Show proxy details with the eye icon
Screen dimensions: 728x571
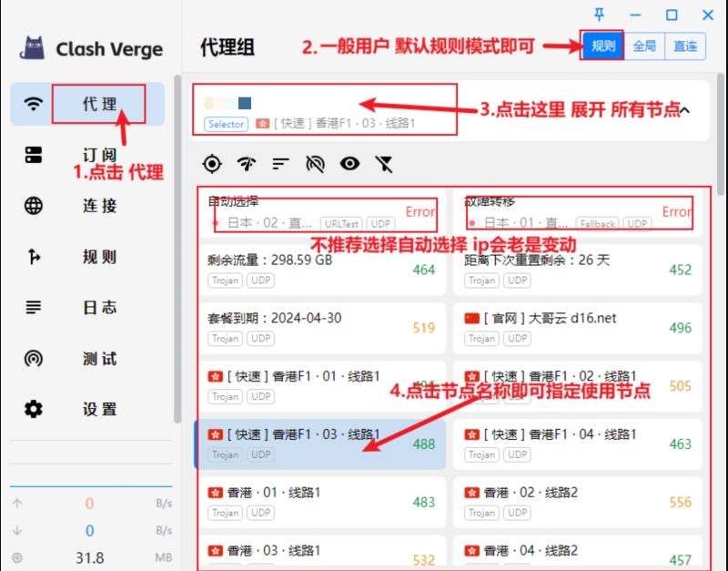click(349, 164)
